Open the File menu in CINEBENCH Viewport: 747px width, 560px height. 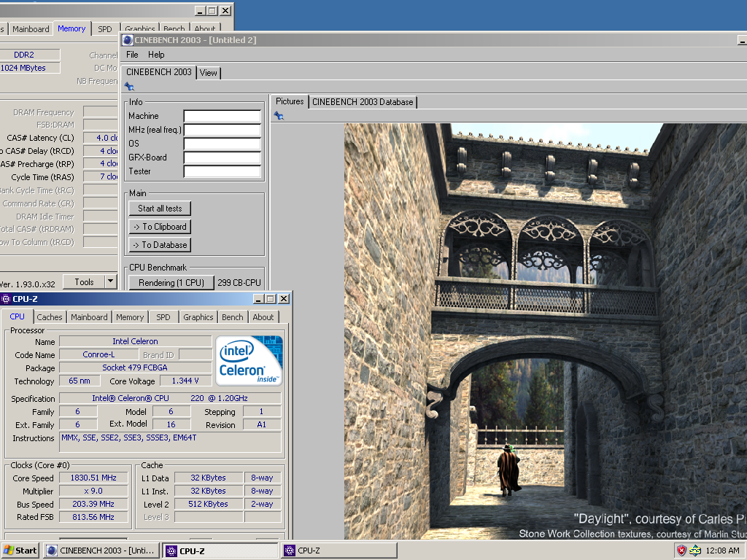click(x=132, y=55)
